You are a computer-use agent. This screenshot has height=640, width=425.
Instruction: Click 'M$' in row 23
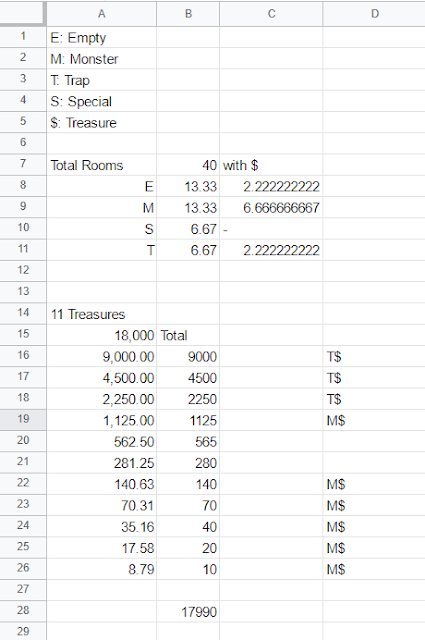(x=374, y=505)
